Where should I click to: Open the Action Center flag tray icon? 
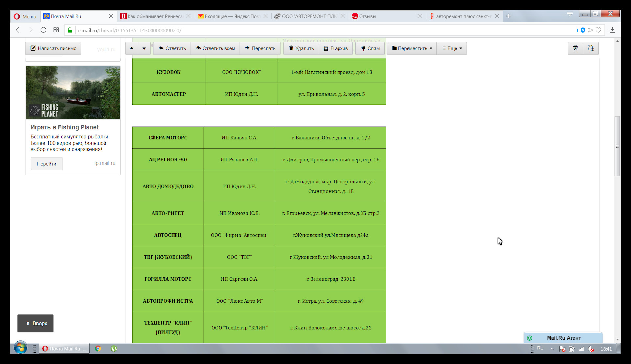562,349
